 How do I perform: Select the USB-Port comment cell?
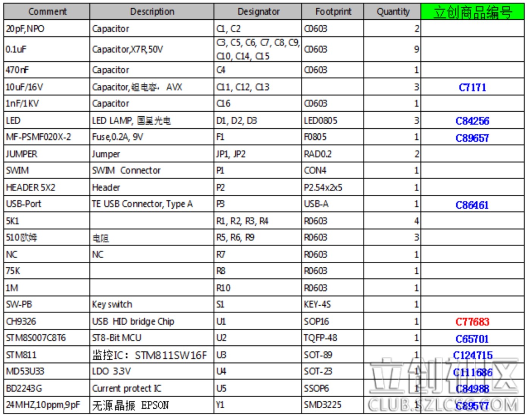pyautogui.click(x=47, y=204)
